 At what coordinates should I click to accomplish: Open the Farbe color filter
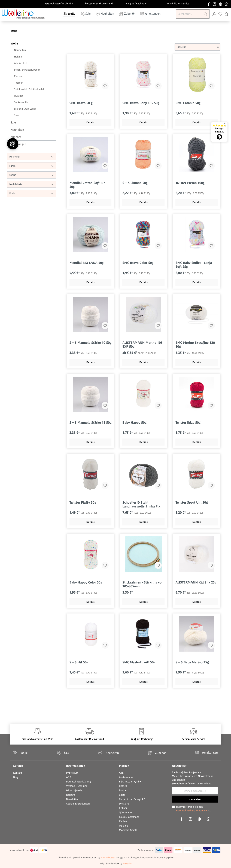tap(32, 166)
